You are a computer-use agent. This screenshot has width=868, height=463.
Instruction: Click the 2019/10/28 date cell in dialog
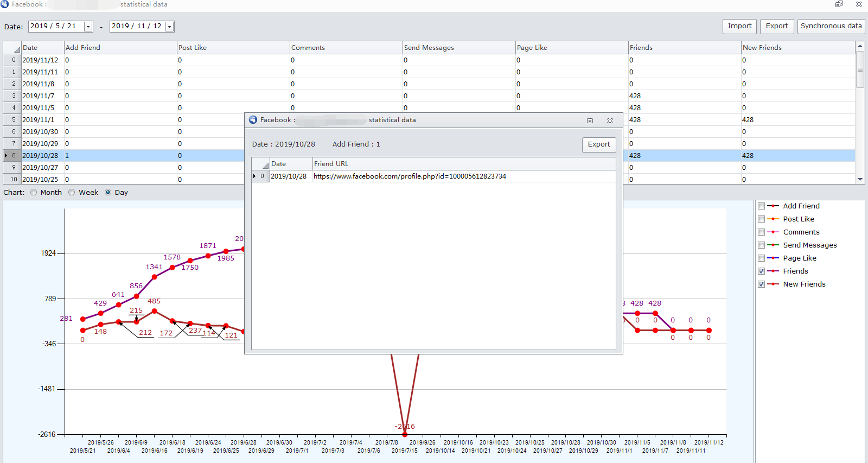pos(291,176)
